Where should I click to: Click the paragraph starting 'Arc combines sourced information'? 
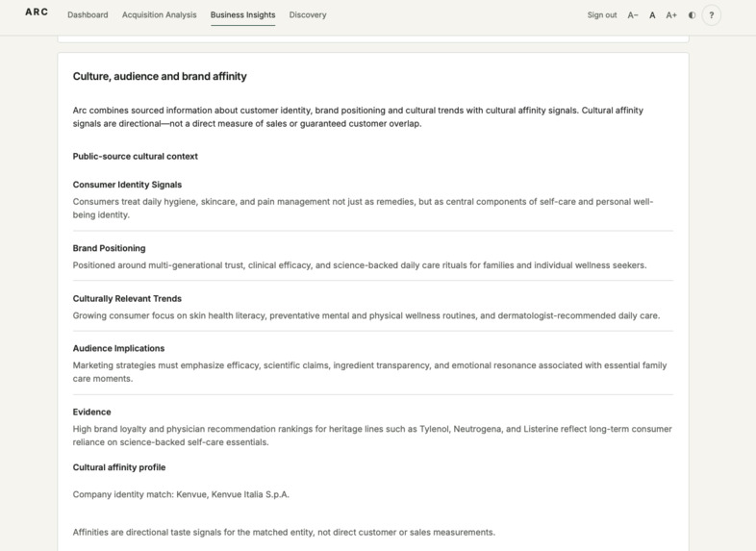point(358,116)
